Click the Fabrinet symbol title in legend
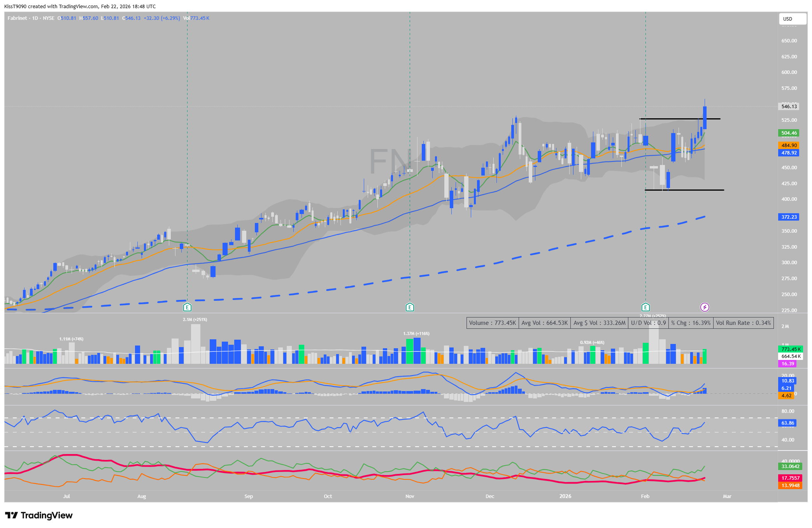Viewport: 812px width, 528px height. (x=18, y=18)
